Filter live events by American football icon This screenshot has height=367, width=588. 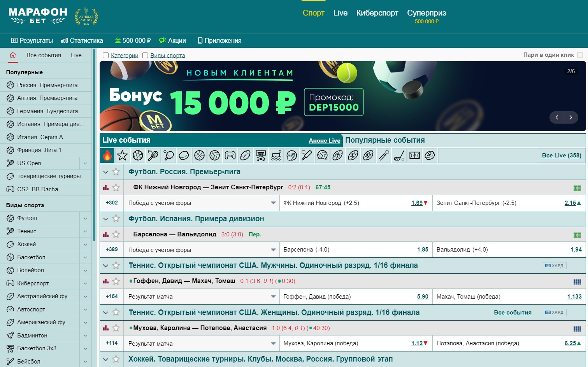[x=245, y=156]
